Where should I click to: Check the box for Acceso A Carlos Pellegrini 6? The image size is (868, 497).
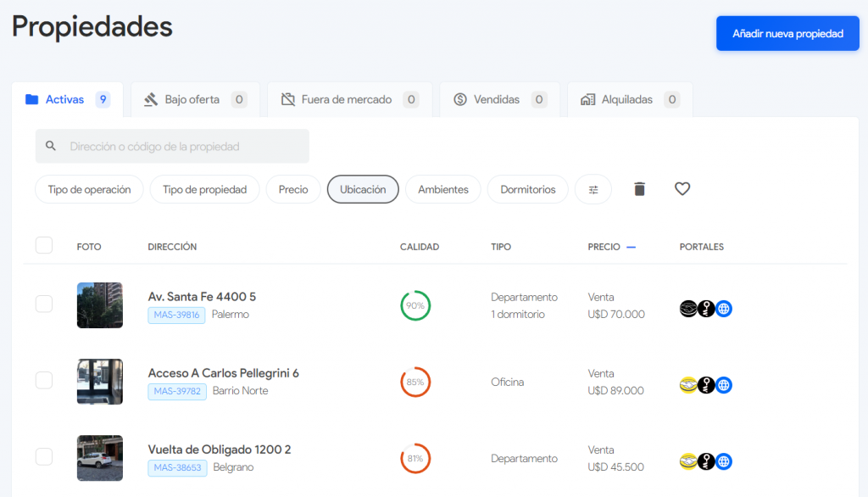[x=44, y=380]
